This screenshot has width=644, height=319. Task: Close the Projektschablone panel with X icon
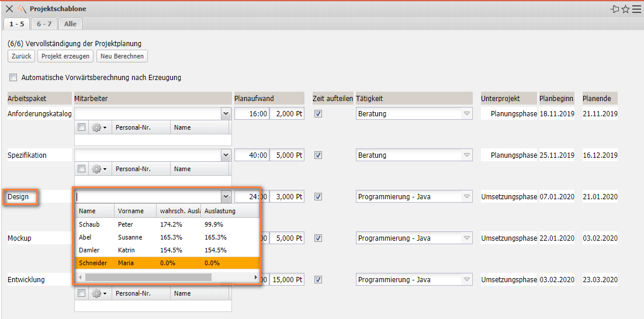[x=9, y=9]
